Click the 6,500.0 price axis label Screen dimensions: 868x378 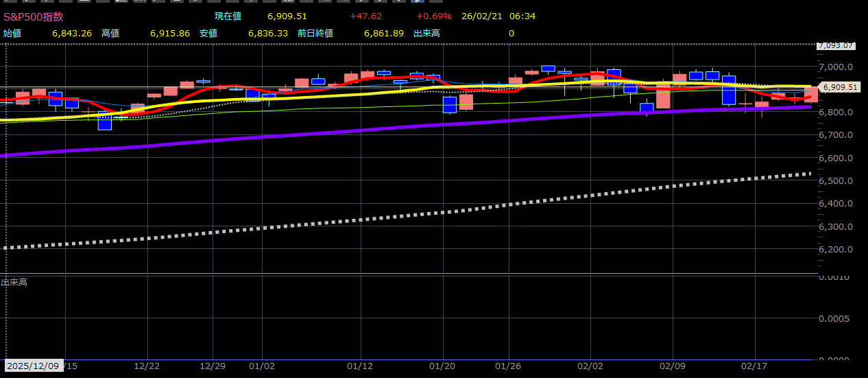[836, 180]
